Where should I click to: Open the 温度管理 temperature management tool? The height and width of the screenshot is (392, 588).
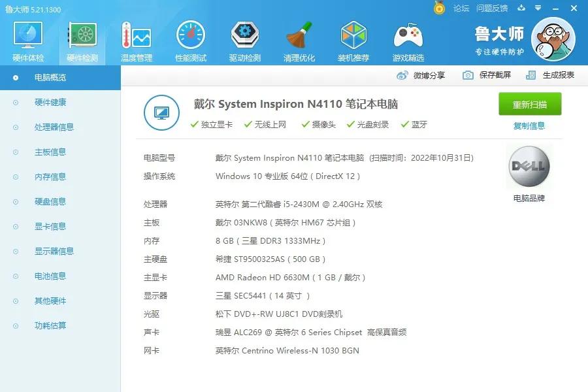point(135,38)
